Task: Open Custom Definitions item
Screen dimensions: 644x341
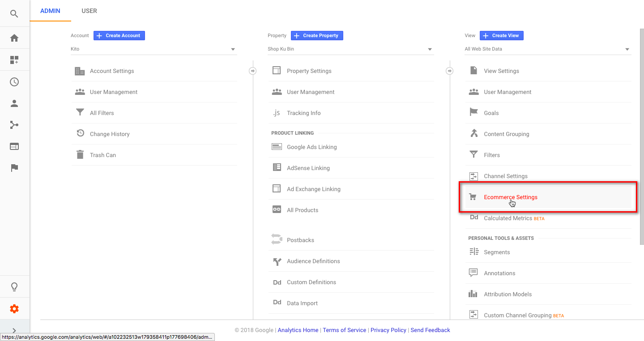Action: (351, 282)
